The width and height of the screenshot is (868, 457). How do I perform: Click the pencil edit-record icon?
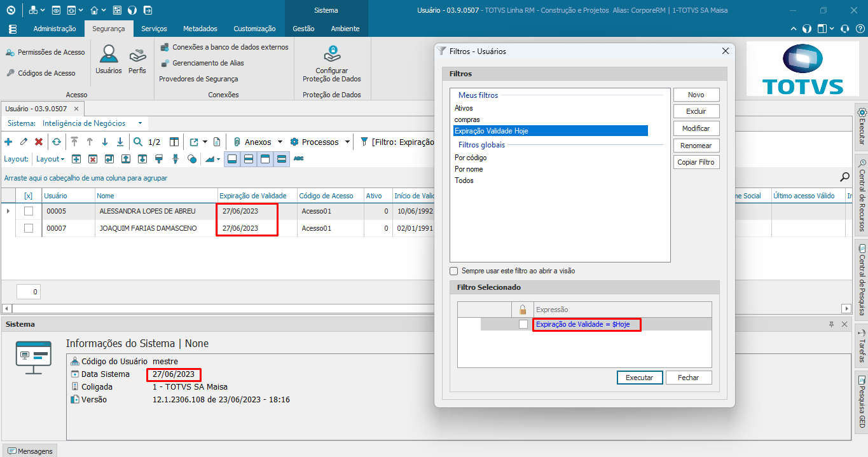24,142
